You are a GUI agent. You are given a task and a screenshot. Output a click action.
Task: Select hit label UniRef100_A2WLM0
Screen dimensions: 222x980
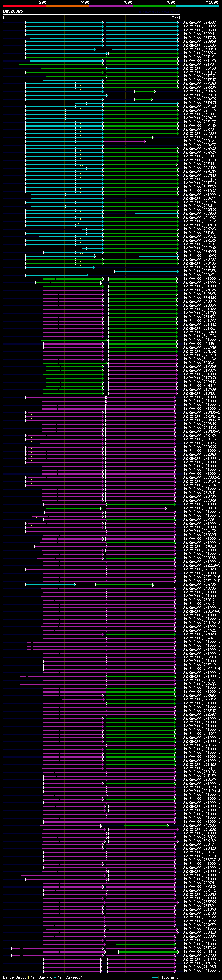coord(199,172)
